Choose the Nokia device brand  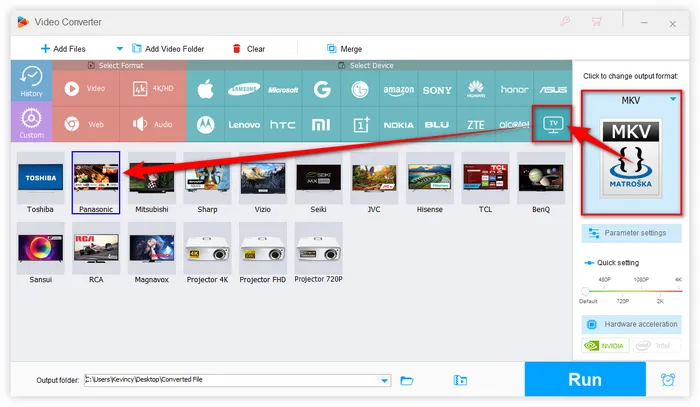click(x=399, y=125)
